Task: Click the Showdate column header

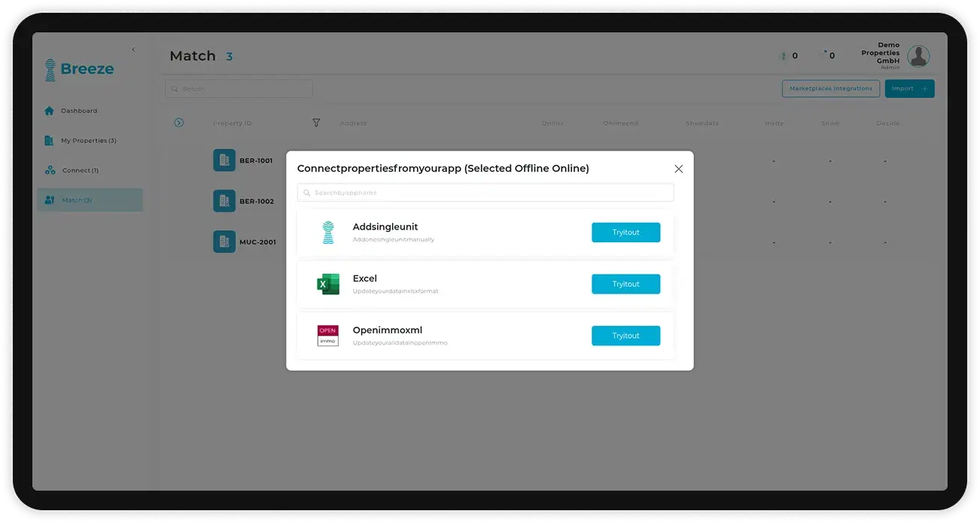Action: click(702, 123)
